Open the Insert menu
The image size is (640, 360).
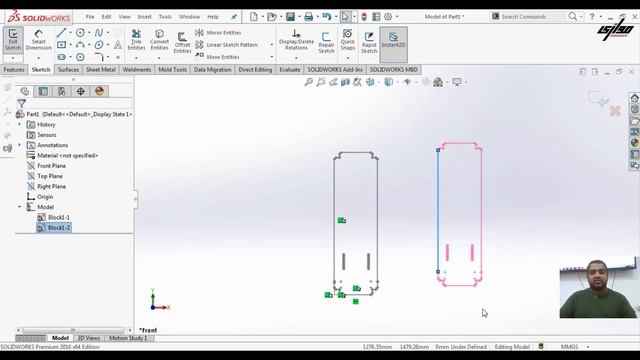[x=144, y=17]
